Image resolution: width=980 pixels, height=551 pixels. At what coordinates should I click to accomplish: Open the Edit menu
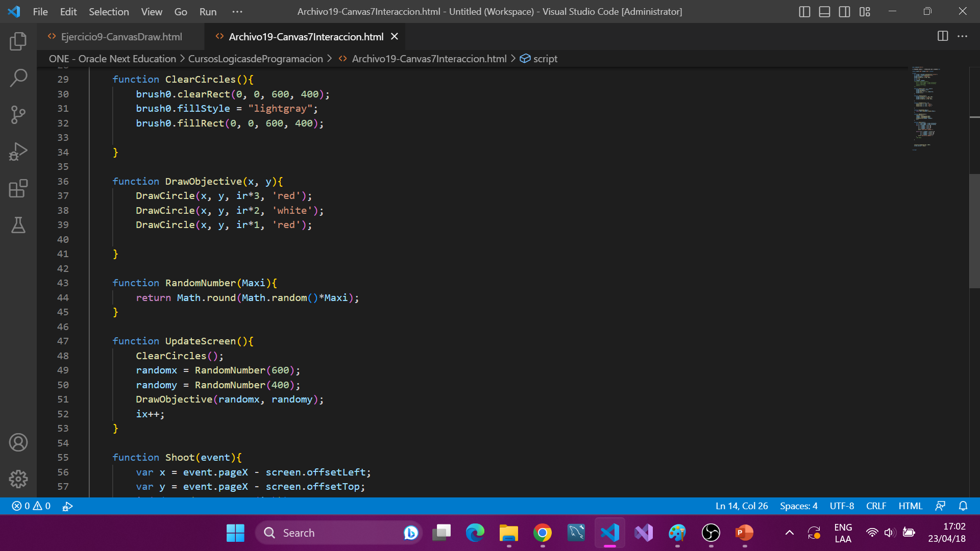(x=68, y=11)
